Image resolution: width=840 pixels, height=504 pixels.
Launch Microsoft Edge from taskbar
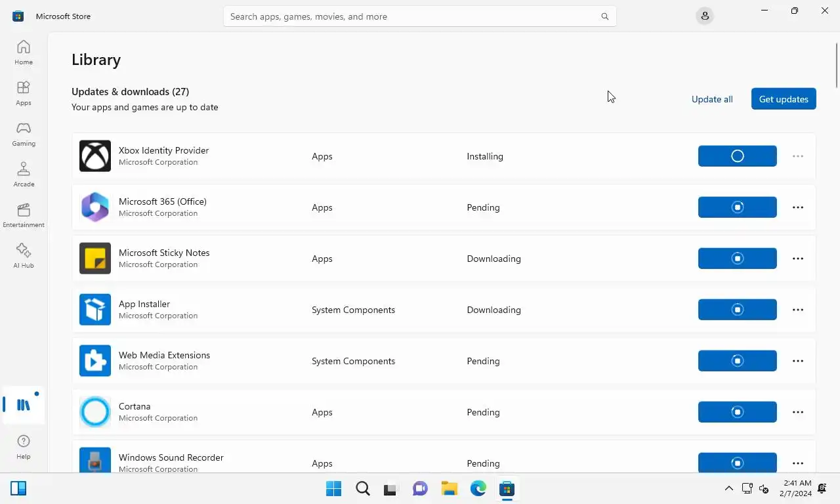coord(478,489)
